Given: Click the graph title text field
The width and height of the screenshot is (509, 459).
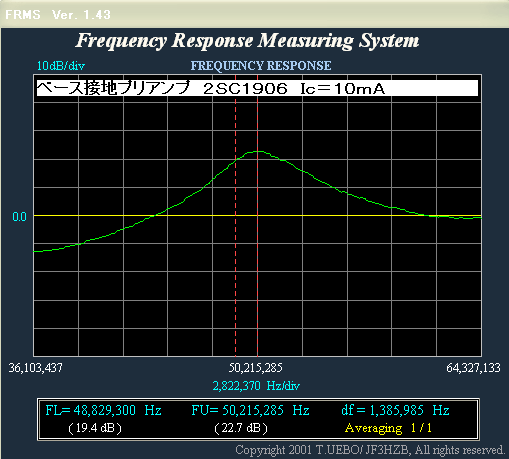Looking at the screenshot, I should pyautogui.click(x=257, y=88).
